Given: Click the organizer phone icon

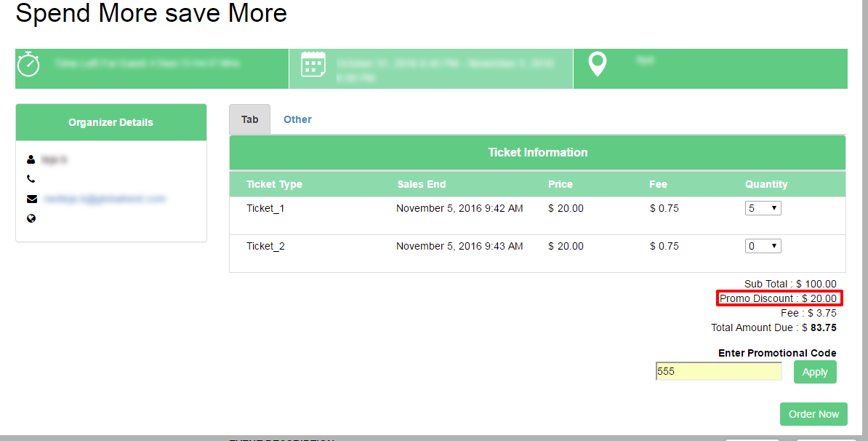Looking at the screenshot, I should coord(31,179).
